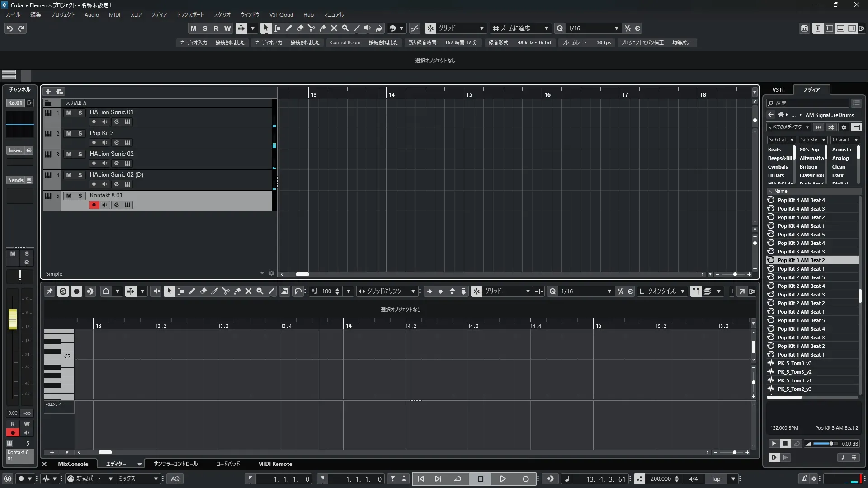868x488 pixels.
Task: Select Pop Kit 2 AM Beat 3 loop
Action: 801,295
